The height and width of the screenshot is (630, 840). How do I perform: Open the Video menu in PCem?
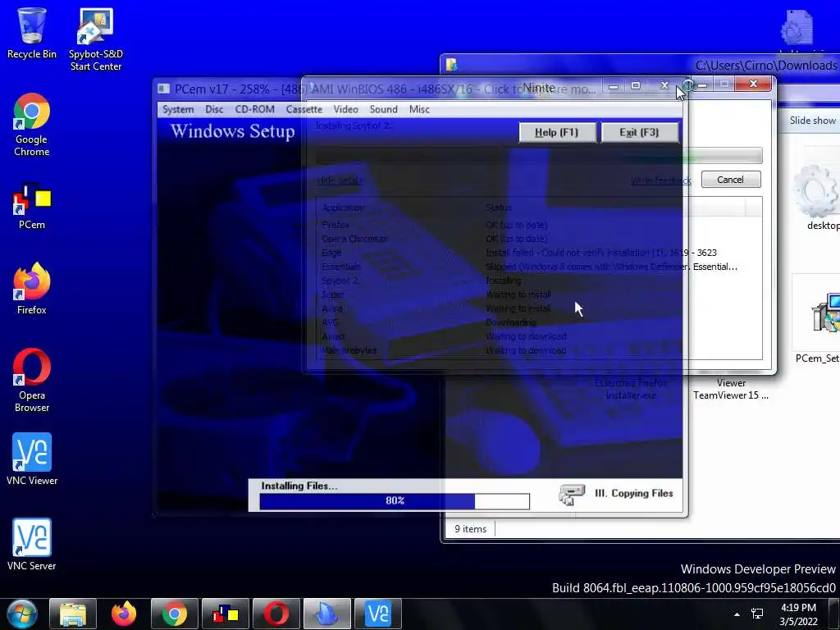point(345,109)
